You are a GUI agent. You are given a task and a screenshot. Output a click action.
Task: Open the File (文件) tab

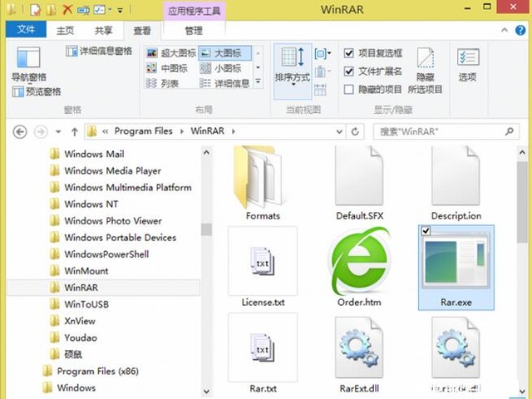[x=26, y=30]
